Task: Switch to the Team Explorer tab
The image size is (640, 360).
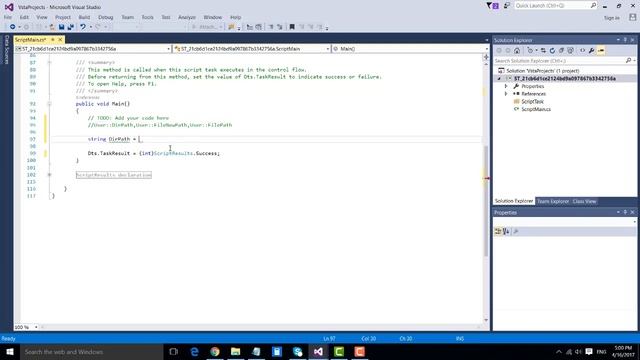Action: (x=553, y=201)
